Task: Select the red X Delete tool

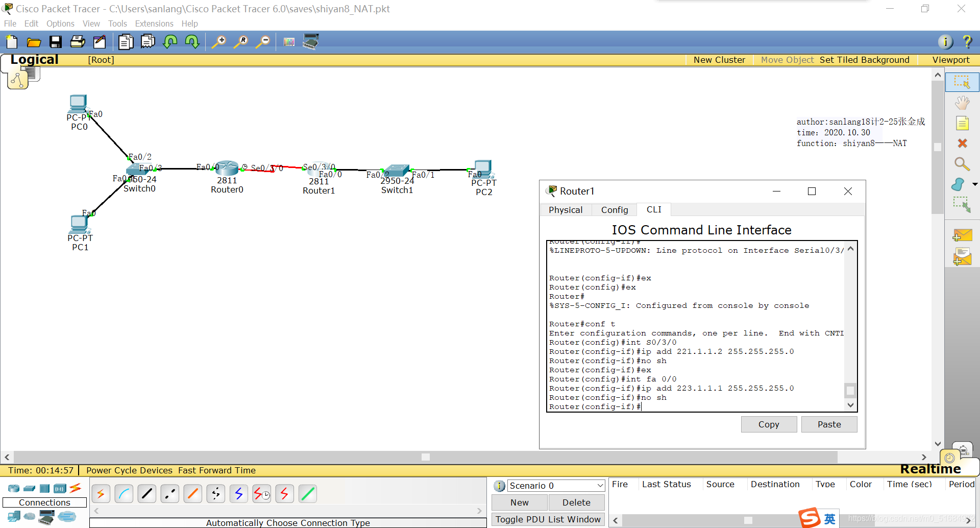Action: (x=962, y=143)
